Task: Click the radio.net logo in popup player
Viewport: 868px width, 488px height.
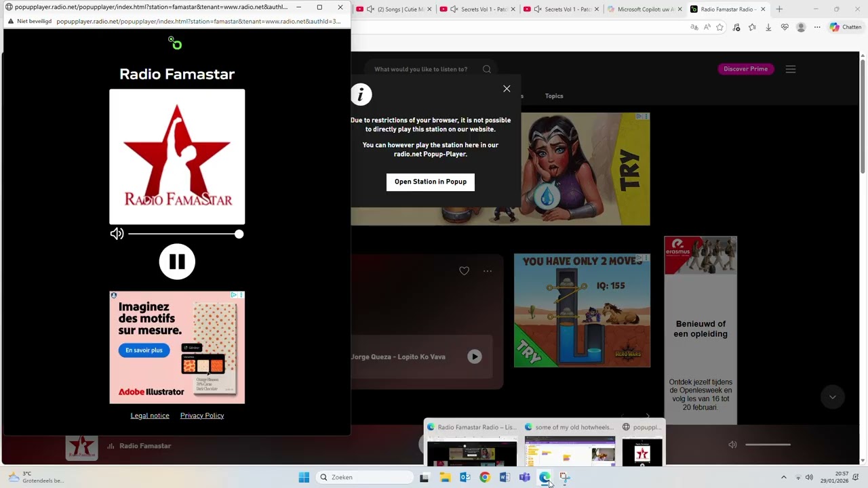Action: click(x=175, y=43)
